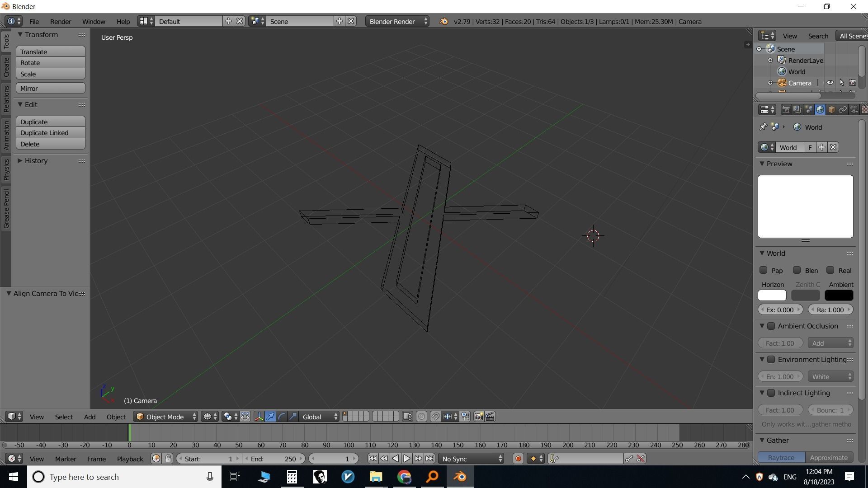Click the OpenGL render image camera icon

click(x=478, y=417)
